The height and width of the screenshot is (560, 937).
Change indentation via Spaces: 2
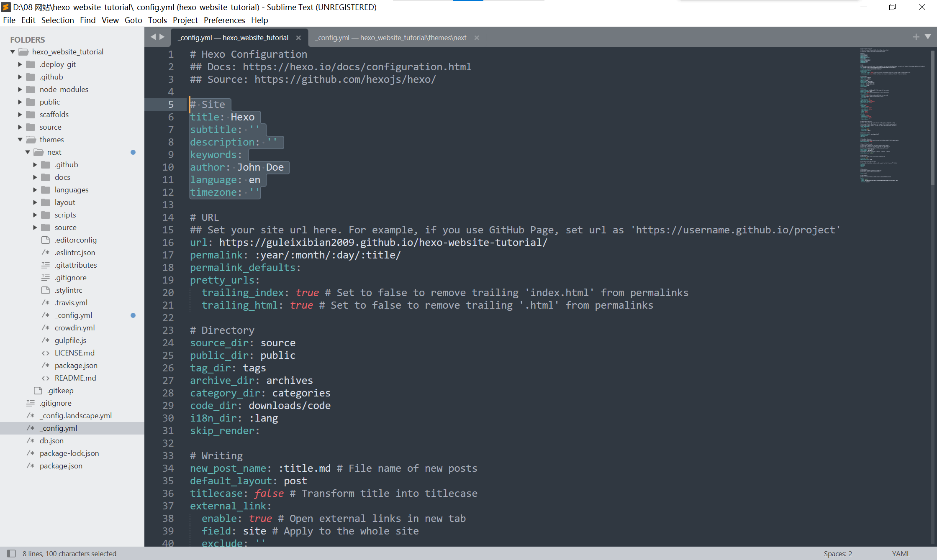837,553
